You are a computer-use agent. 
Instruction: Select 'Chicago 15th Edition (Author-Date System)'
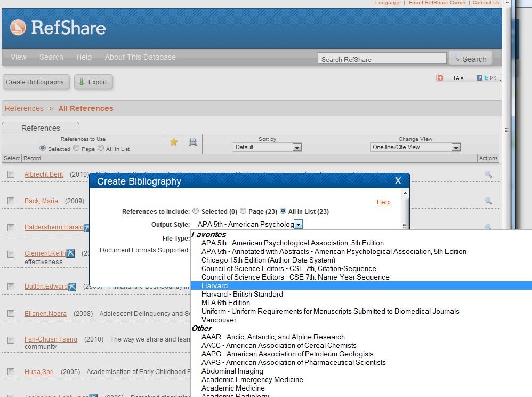[x=268, y=260]
